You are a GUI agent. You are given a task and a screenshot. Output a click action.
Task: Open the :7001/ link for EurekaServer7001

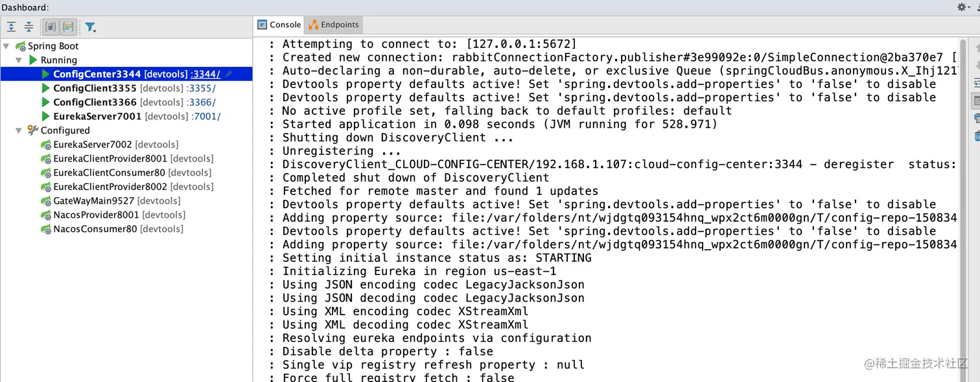206,117
